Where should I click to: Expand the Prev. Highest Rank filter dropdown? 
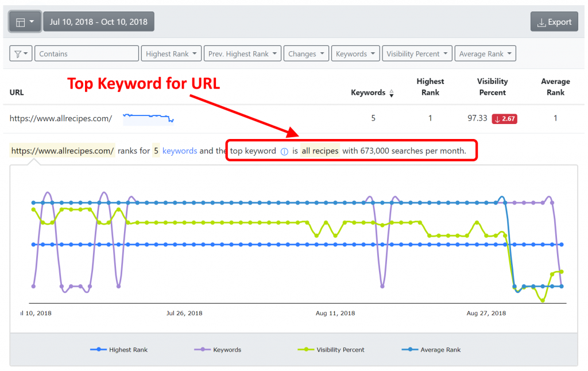[243, 53]
